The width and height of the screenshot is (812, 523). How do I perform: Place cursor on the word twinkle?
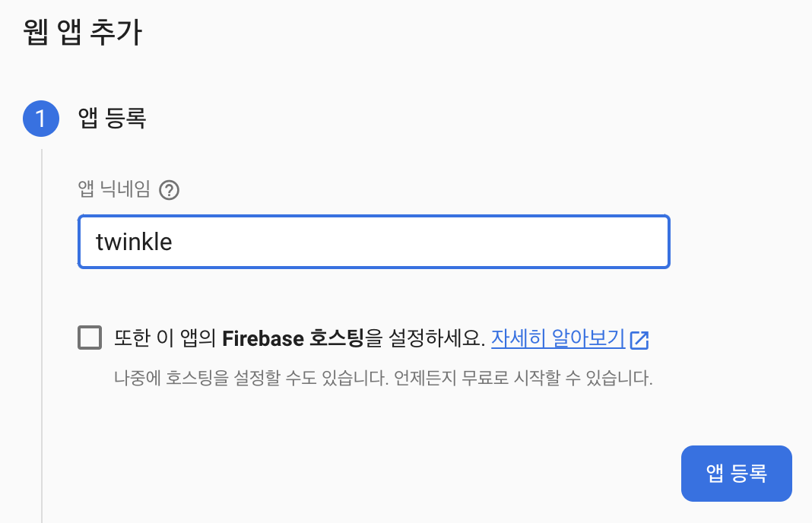pyautogui.click(x=134, y=242)
